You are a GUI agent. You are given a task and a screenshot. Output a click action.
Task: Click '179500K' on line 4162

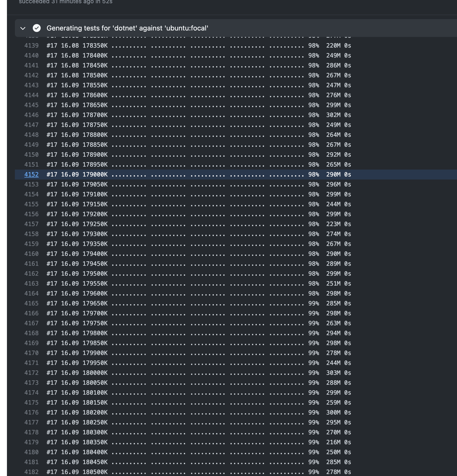click(x=95, y=274)
